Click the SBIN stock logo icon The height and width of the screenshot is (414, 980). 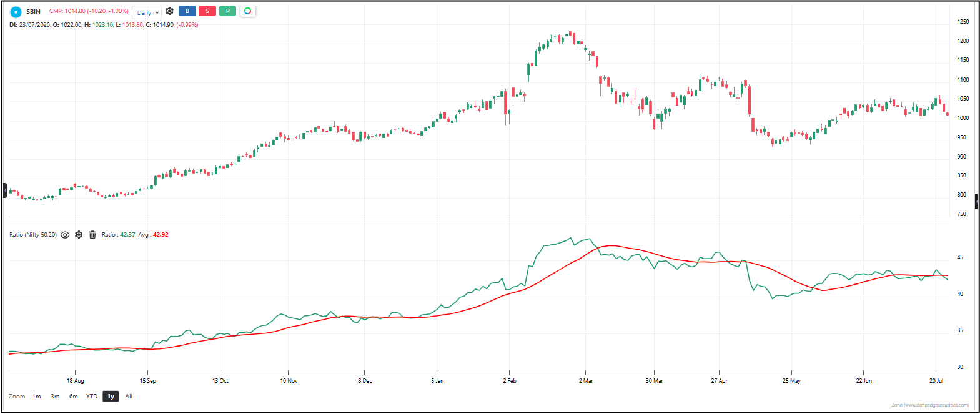[x=16, y=12]
